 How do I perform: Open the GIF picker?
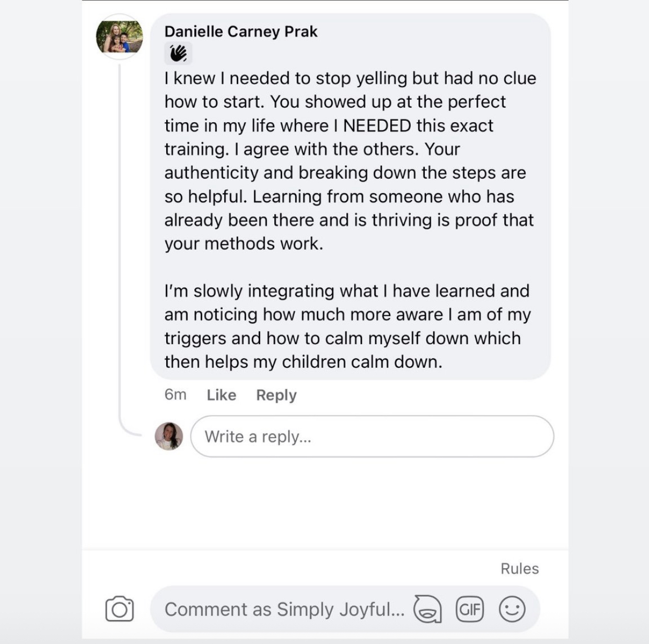coord(470,609)
